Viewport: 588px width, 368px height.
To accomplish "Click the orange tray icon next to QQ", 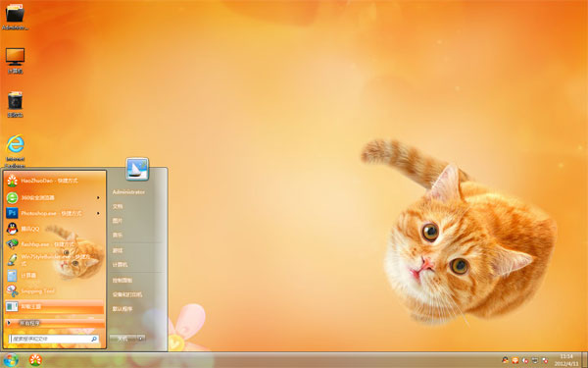I will (x=515, y=360).
